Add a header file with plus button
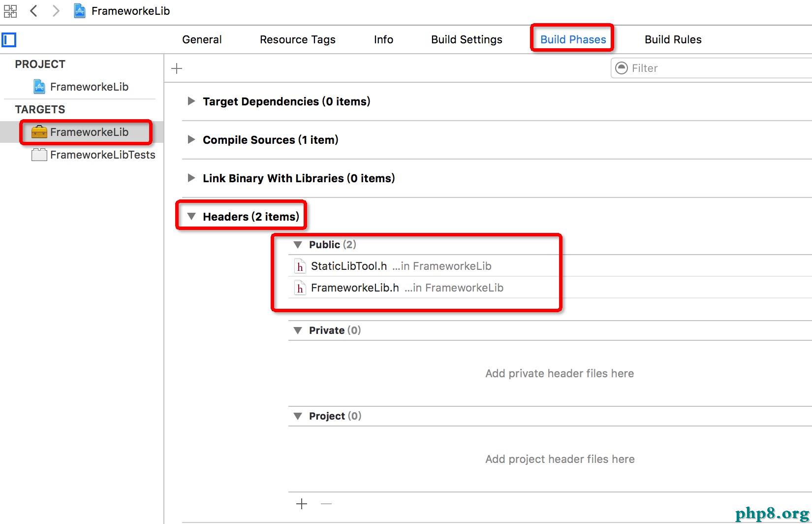 pos(302,504)
